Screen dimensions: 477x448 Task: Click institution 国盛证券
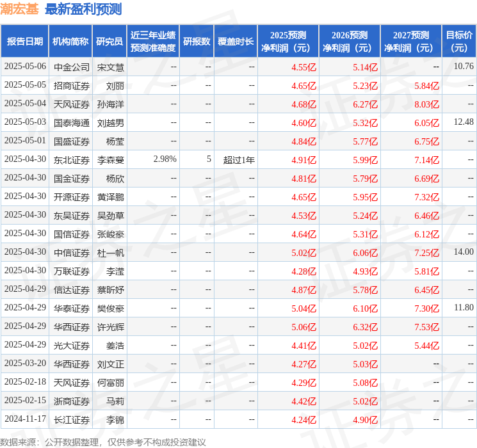point(72,141)
